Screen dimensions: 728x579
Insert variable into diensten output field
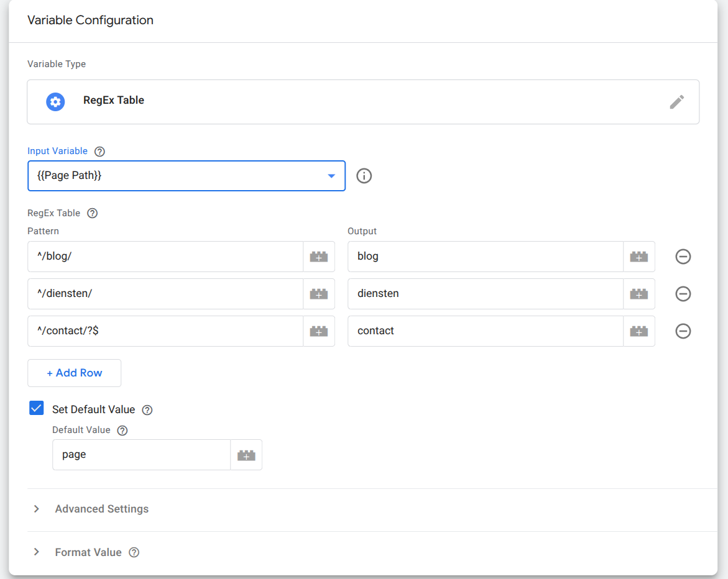[x=639, y=294]
